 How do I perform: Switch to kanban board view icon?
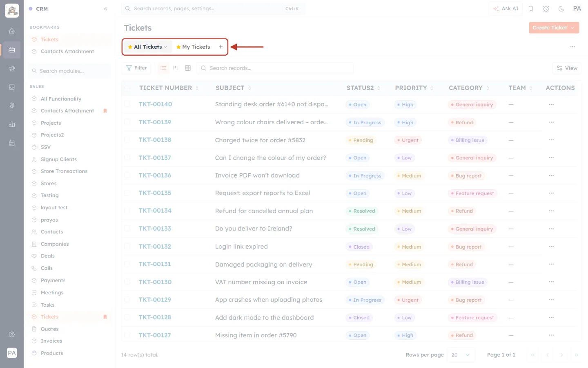point(176,68)
